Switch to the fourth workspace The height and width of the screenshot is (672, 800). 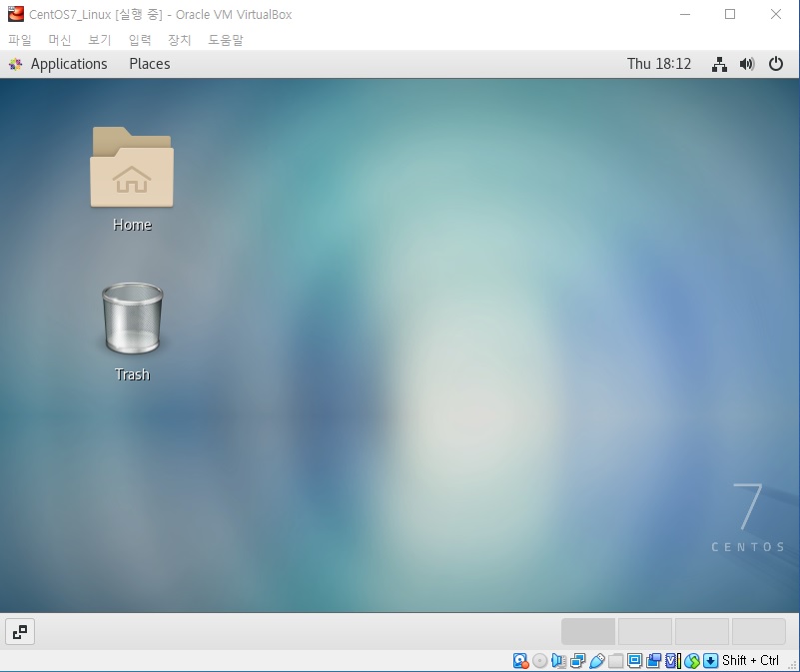tap(759, 632)
